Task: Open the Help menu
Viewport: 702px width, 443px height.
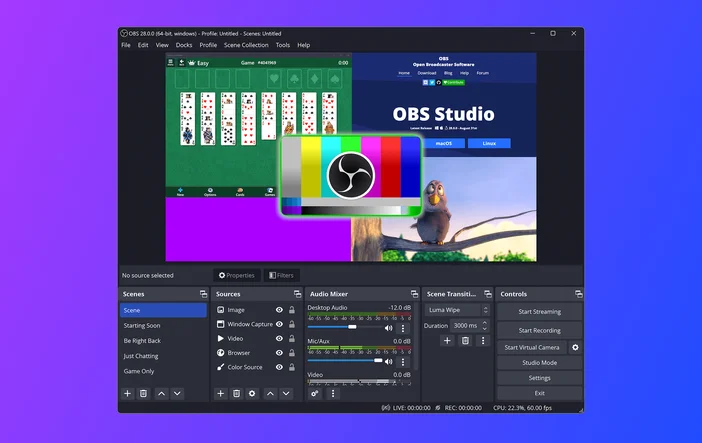Action: pos(304,45)
